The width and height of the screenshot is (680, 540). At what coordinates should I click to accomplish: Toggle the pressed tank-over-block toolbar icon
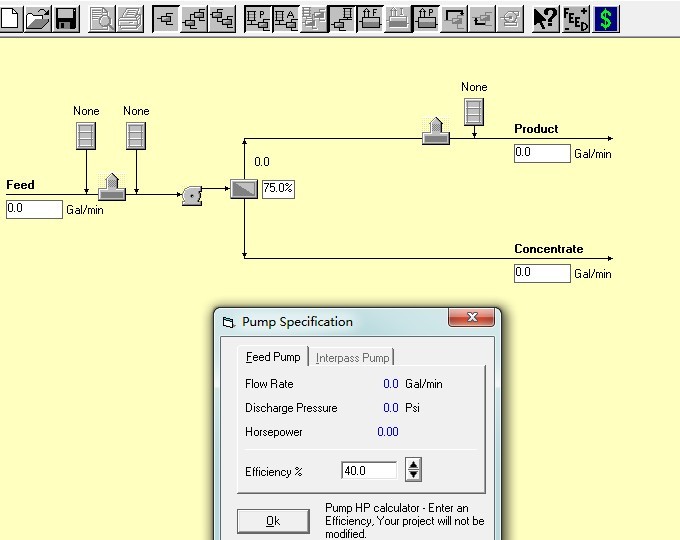342,19
